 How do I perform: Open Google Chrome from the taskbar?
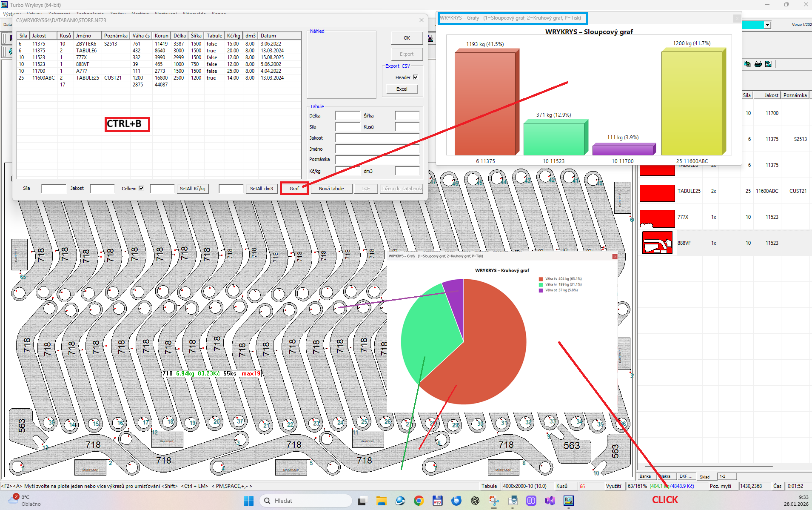419,501
